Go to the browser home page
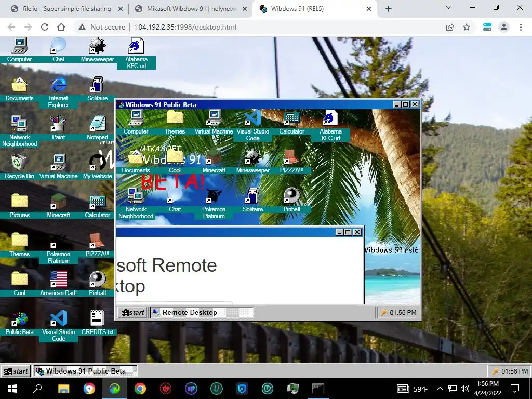This screenshot has height=399, width=532. point(61,27)
